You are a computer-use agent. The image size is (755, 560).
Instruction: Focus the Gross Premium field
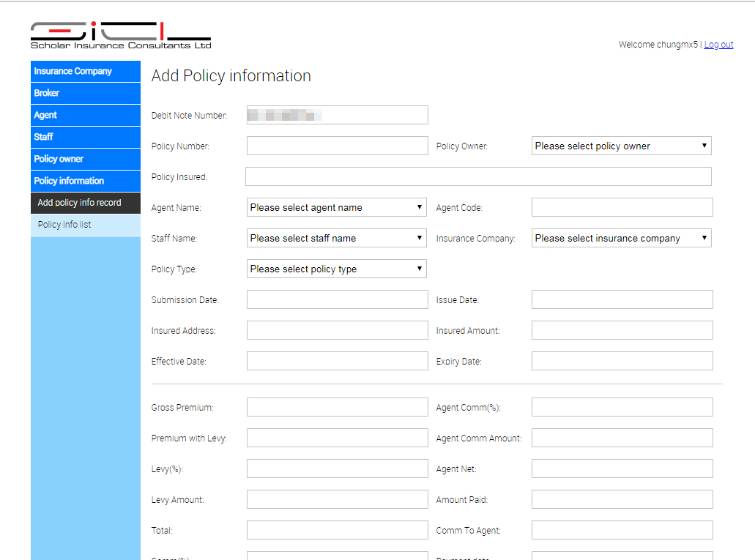[337, 407]
